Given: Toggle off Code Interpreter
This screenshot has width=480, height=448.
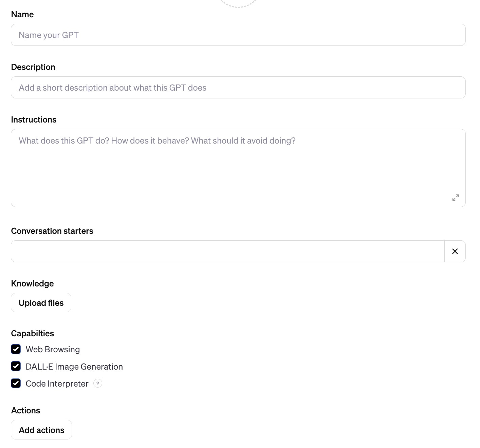Looking at the screenshot, I should pyautogui.click(x=16, y=383).
